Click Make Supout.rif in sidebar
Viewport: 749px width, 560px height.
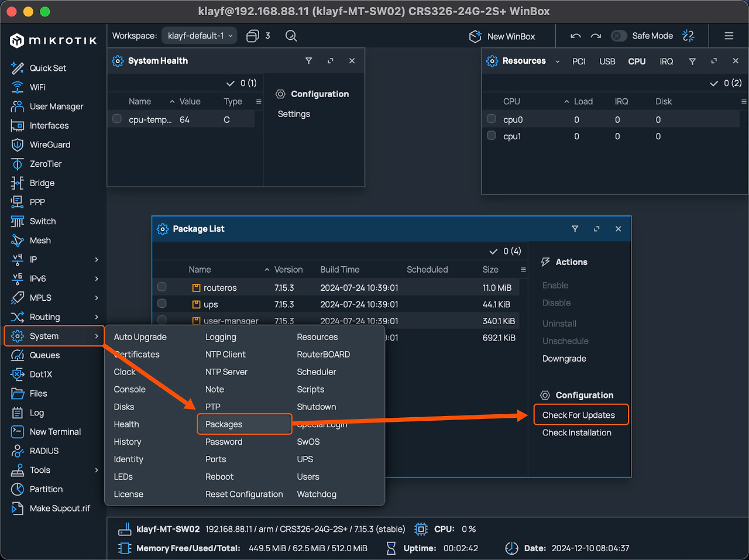[x=60, y=509]
